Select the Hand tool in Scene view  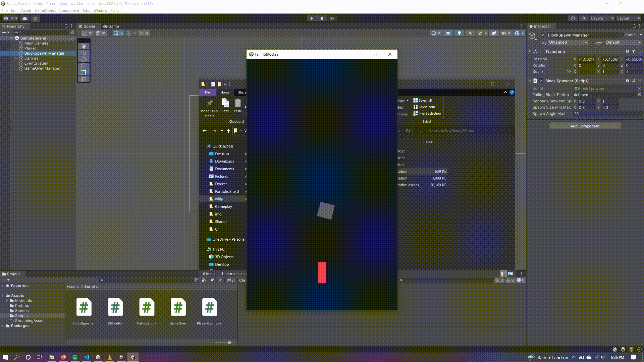point(84,46)
